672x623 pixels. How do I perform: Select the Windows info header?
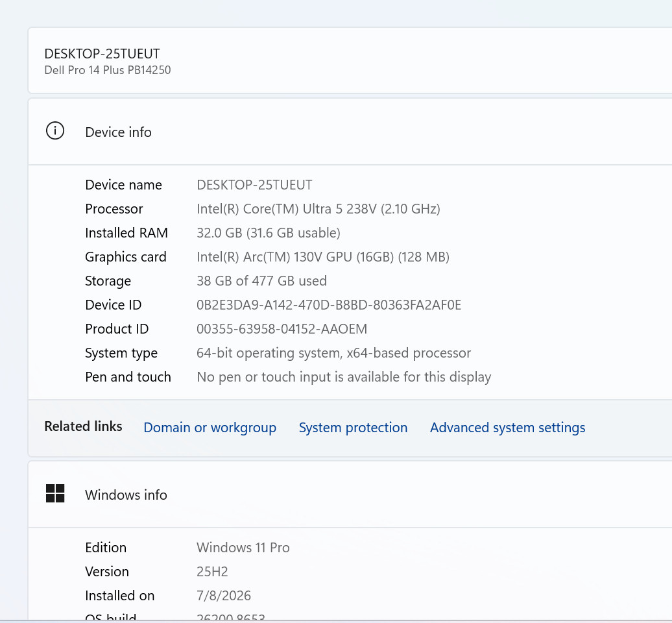(x=126, y=495)
